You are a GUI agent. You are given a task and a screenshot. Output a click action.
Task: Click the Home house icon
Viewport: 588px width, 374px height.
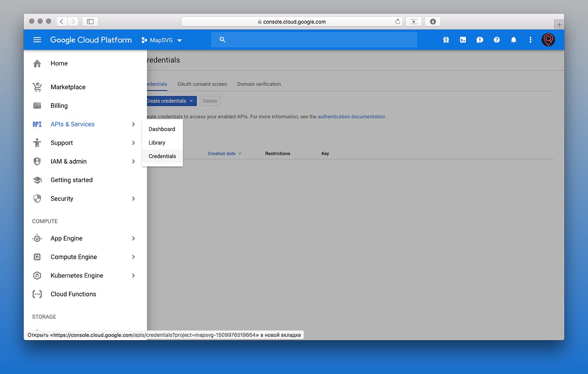click(37, 64)
